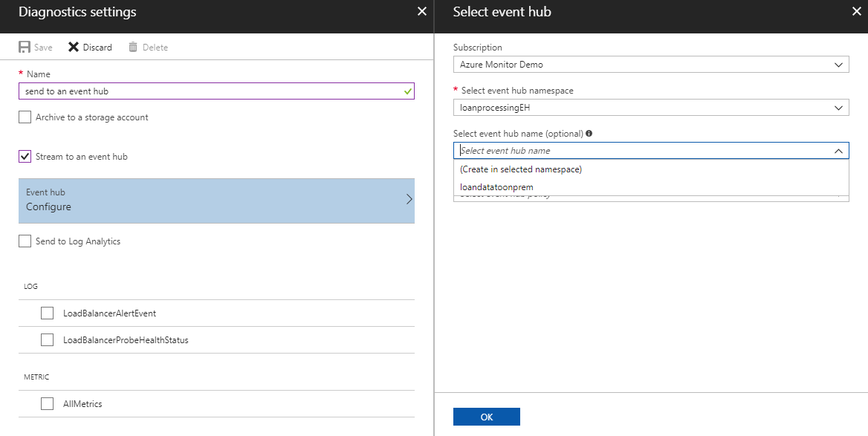Click the Save icon on the toolbar
Image resolution: width=868 pixels, height=436 pixels.
pos(22,47)
